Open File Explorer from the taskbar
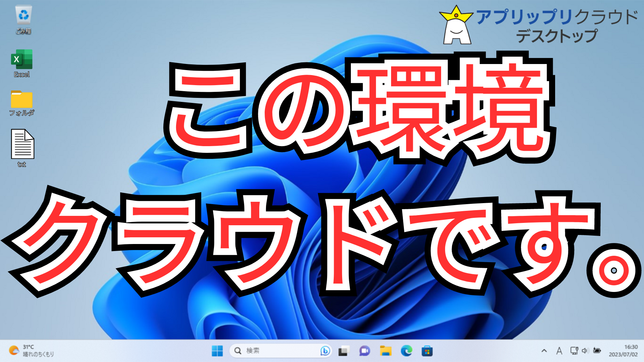The image size is (644, 362). (x=385, y=351)
